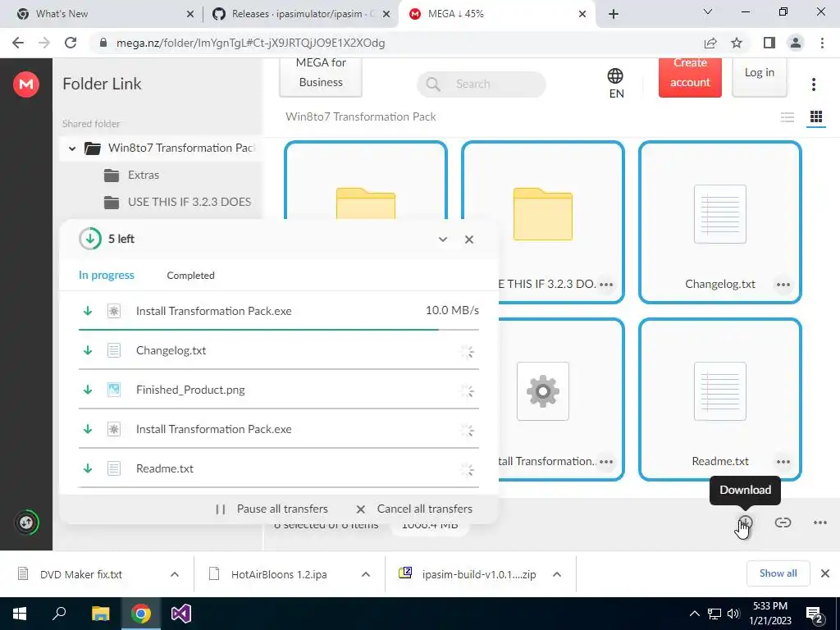This screenshot has height=630, width=840.
Task: Select the MEGA 45% browser tab
Action: (x=495, y=14)
